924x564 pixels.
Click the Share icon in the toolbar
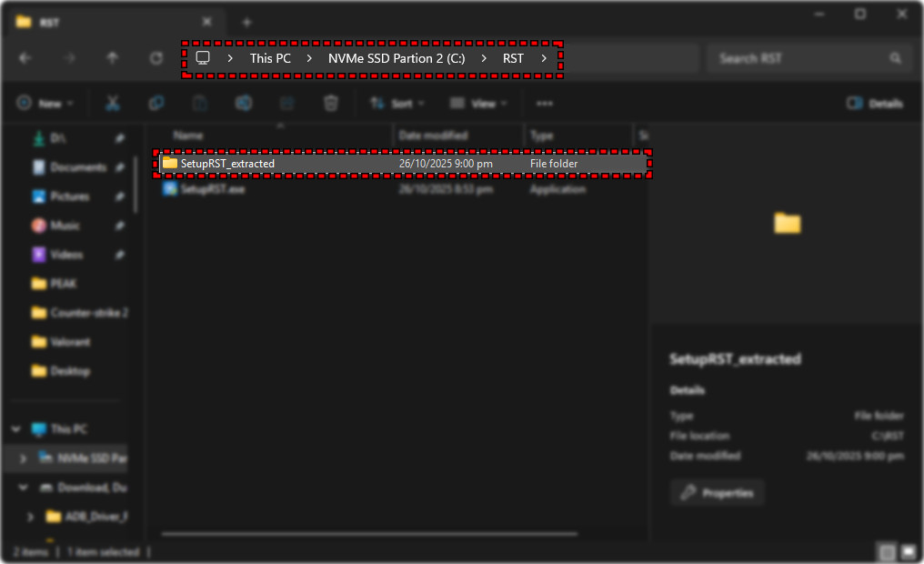[244, 103]
